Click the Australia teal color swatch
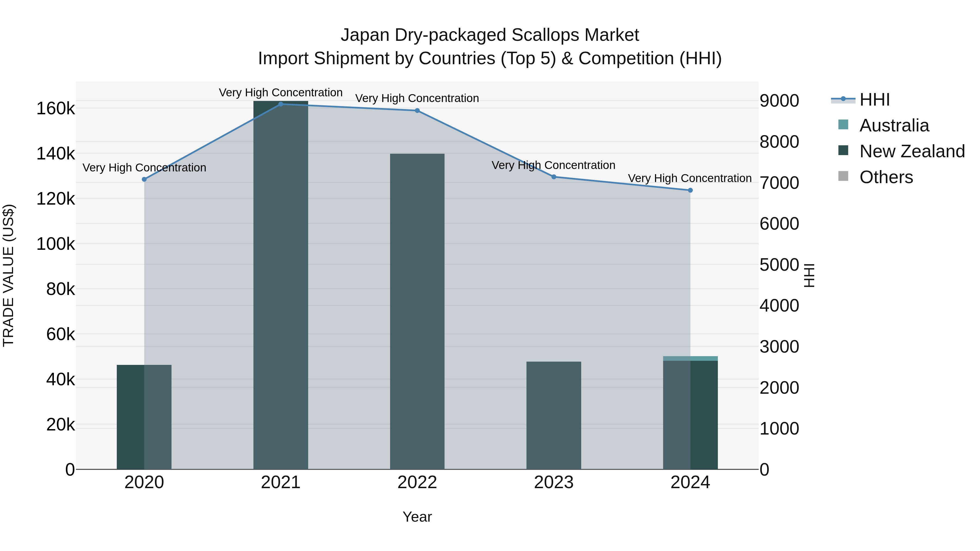 point(843,125)
